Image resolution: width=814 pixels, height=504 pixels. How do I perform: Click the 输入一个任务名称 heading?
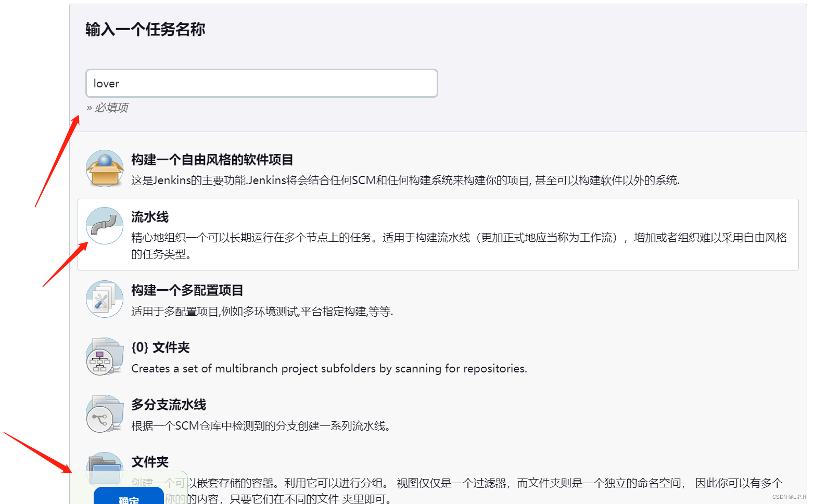click(145, 29)
